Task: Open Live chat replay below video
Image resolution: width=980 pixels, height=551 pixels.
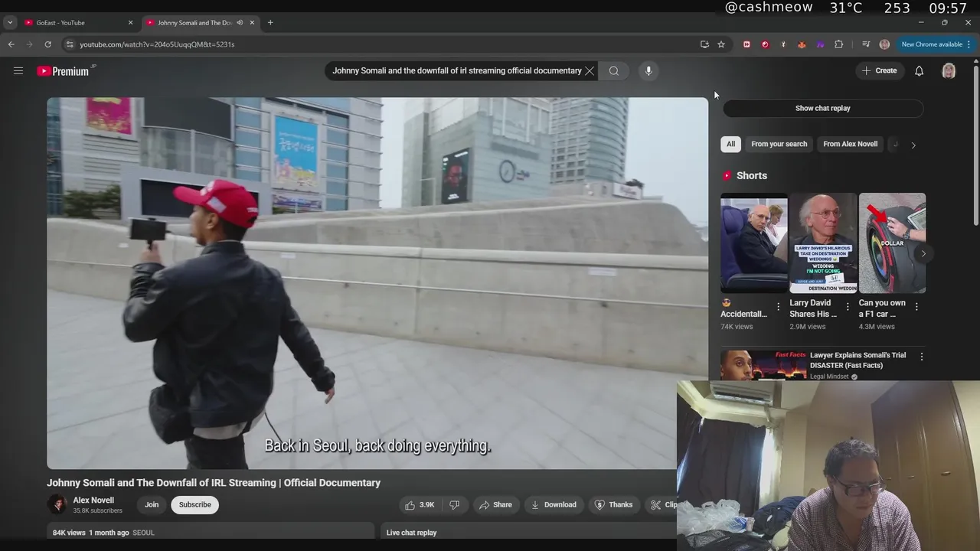Action: (x=411, y=533)
